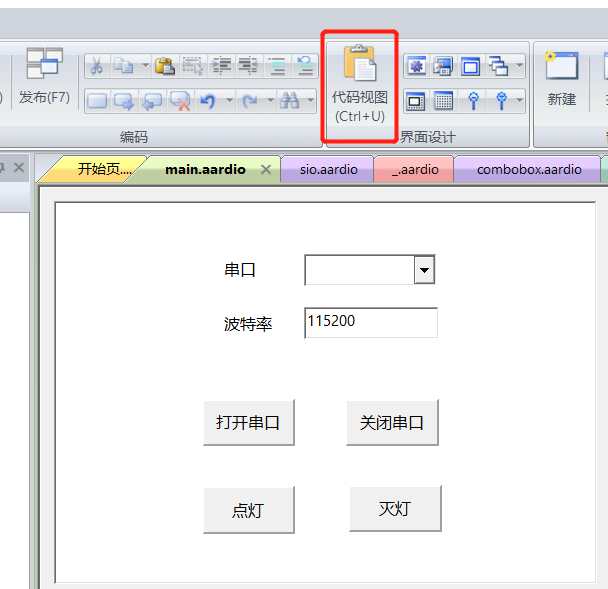This screenshot has width=608, height=589.
Task: Open the 代码视图 (Ctrl+U) code view
Action: click(359, 86)
